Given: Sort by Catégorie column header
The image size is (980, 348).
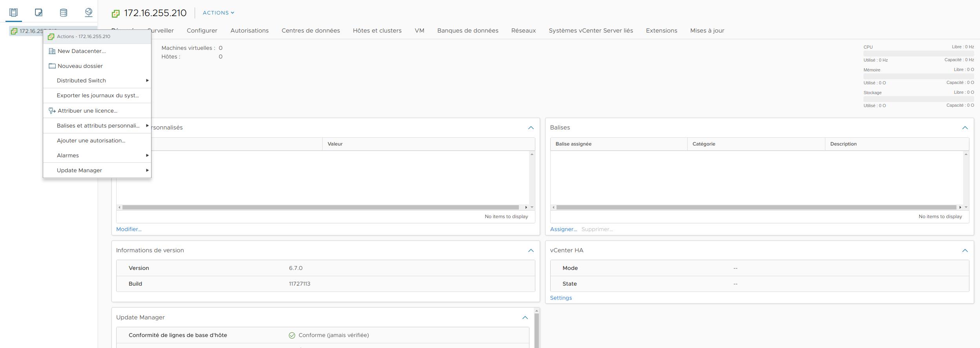Looking at the screenshot, I should (756, 144).
